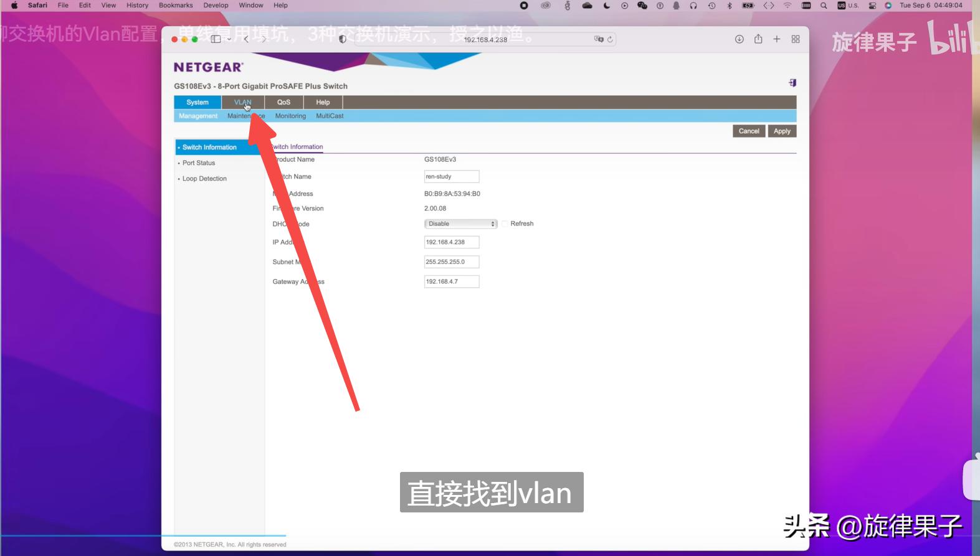Image resolution: width=980 pixels, height=556 pixels.
Task: Open Time Machine icon in menu bar
Action: coord(711,5)
